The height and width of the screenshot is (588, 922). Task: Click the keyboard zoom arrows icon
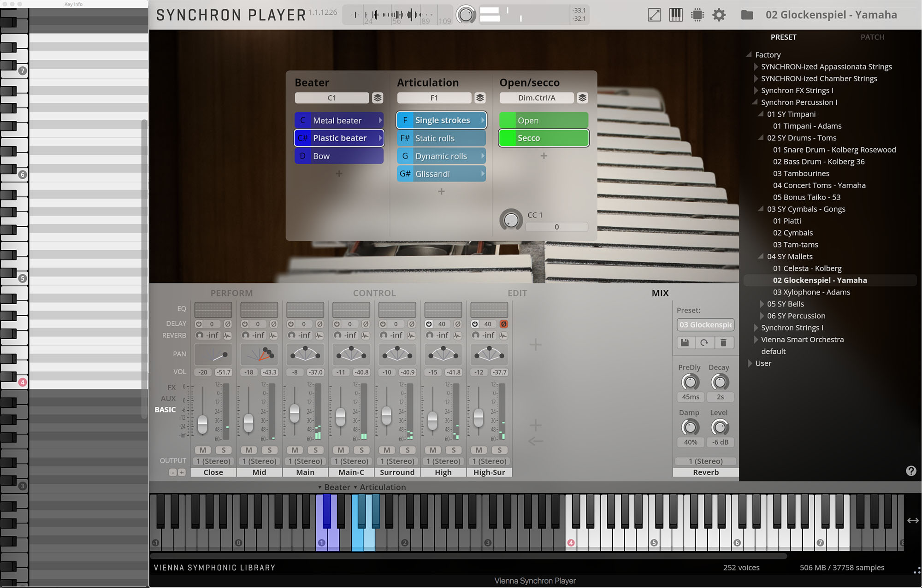(x=913, y=520)
